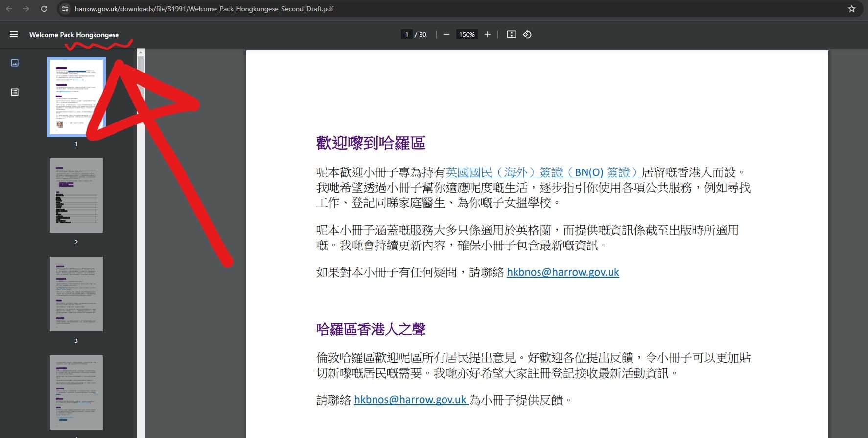Image resolution: width=868 pixels, height=438 pixels.
Task: Zoom in with the plus button
Action: click(x=487, y=34)
